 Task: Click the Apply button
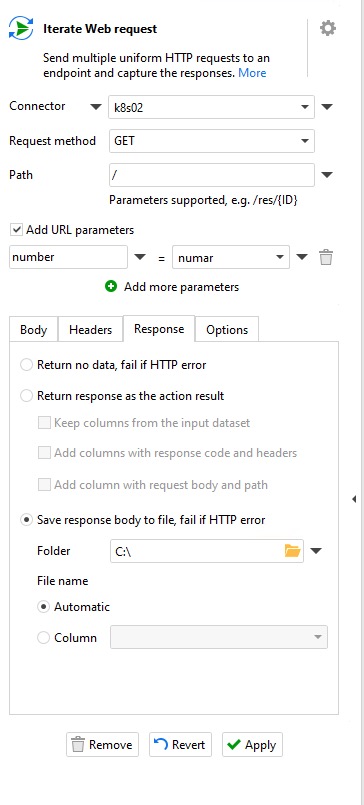click(x=252, y=745)
